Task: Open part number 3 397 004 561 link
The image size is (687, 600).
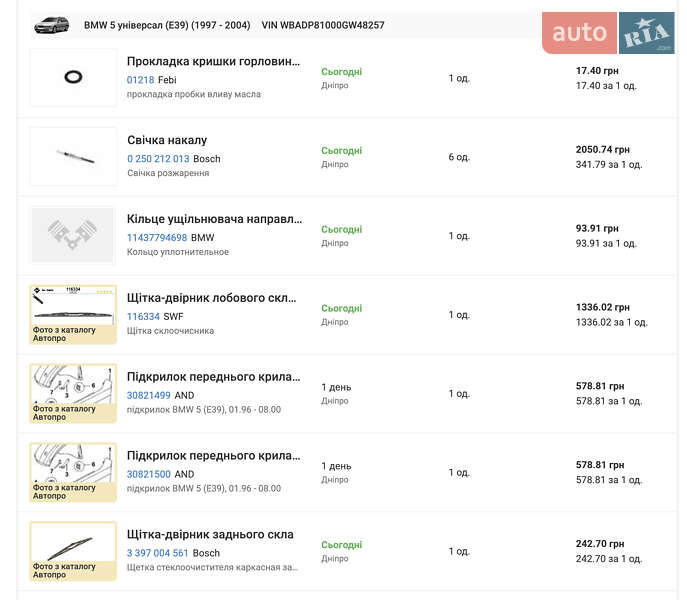Action: (157, 553)
